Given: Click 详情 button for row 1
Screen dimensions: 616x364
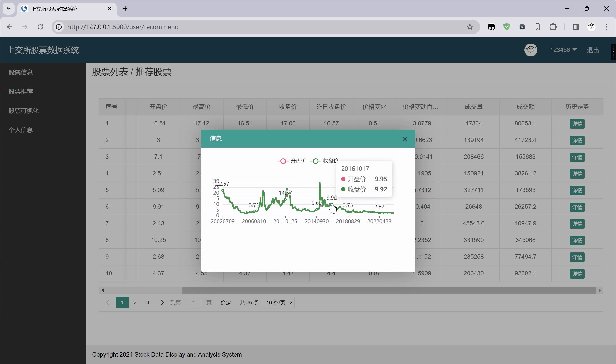Looking at the screenshot, I should pyautogui.click(x=577, y=124).
